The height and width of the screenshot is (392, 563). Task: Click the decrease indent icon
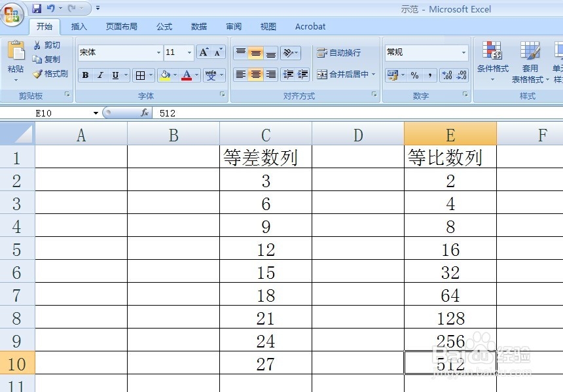(288, 75)
